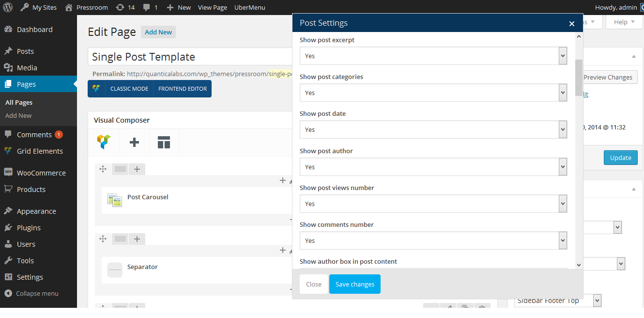
Task: Click the WordPress logo in admin bar
Action: (9, 7)
